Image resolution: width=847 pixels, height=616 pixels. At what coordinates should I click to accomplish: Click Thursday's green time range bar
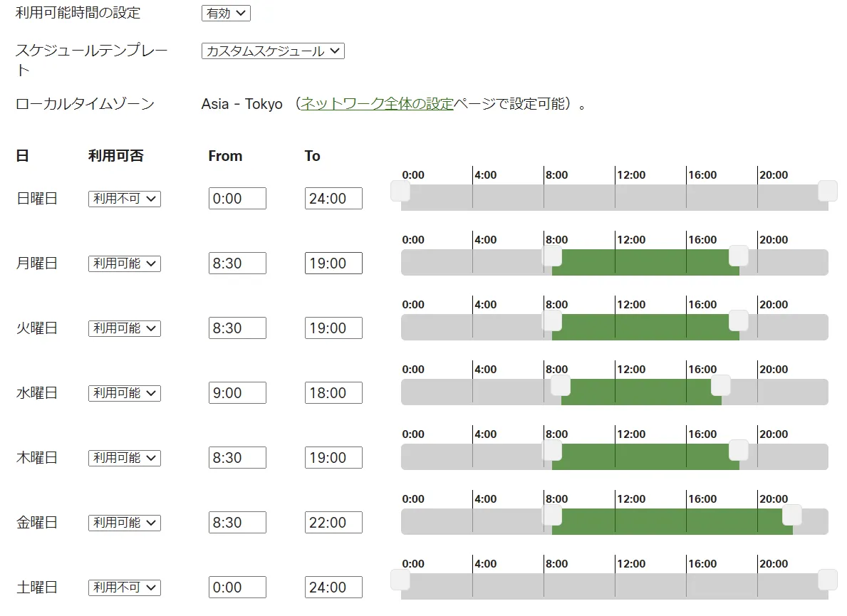point(645,457)
